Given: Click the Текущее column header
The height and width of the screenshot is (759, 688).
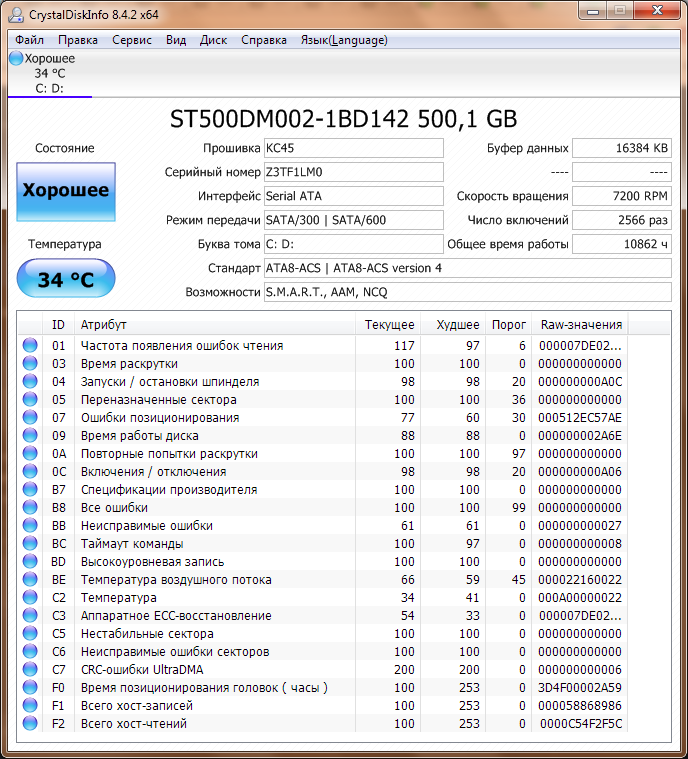Looking at the screenshot, I should [388, 325].
